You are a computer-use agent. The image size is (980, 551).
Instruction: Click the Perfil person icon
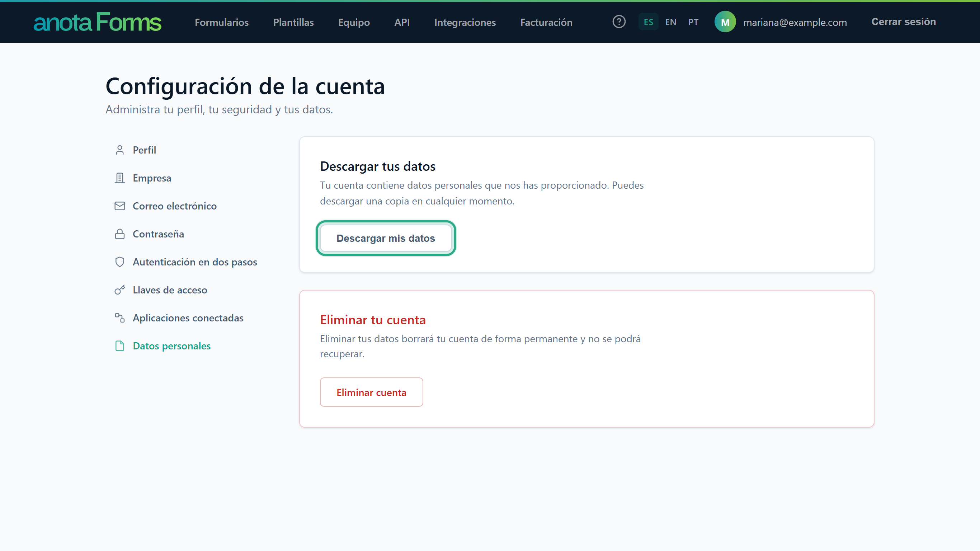pos(119,150)
